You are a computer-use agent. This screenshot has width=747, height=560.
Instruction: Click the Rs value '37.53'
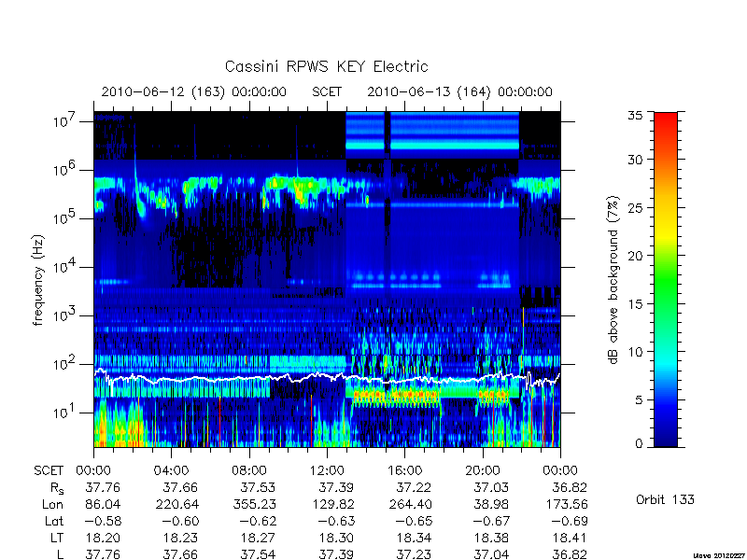[x=259, y=487]
